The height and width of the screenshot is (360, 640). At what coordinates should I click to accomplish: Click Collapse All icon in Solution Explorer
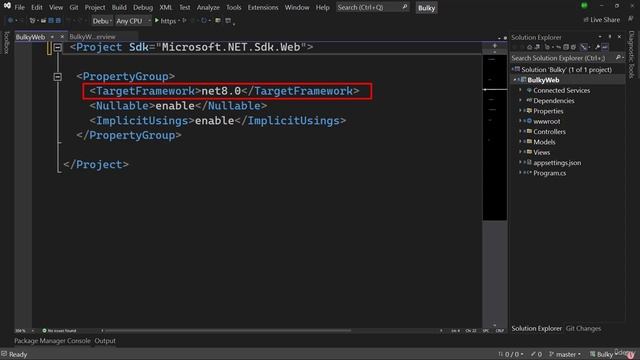point(566,47)
